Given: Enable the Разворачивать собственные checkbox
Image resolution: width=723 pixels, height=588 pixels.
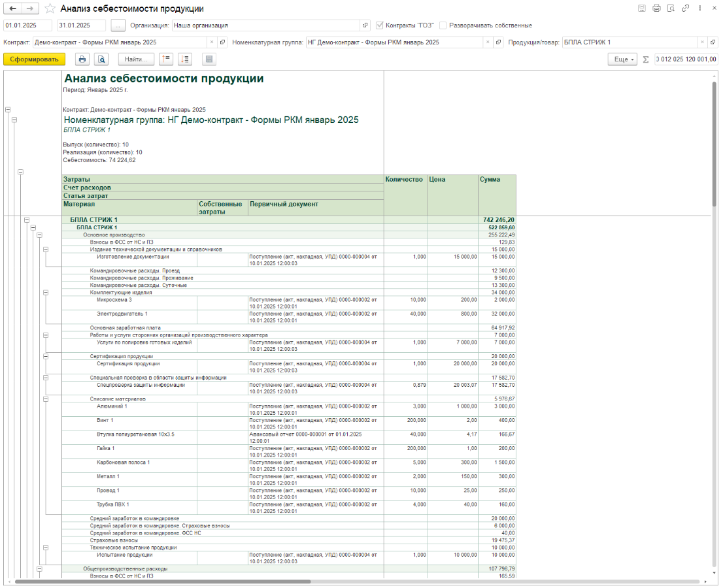Looking at the screenshot, I should (443, 25).
